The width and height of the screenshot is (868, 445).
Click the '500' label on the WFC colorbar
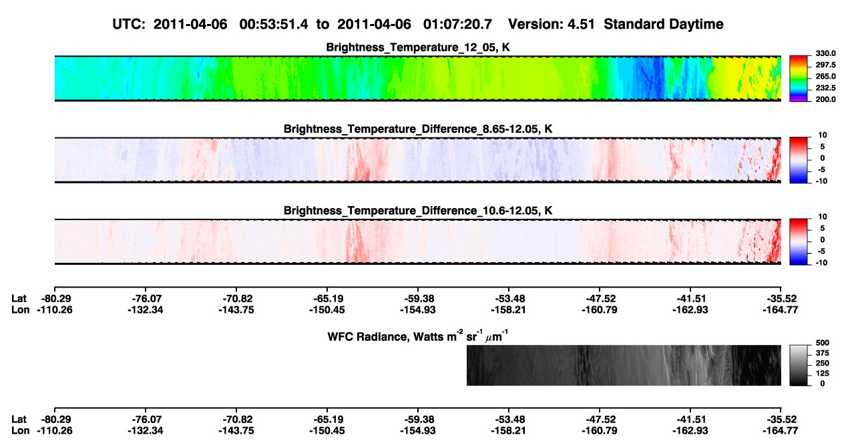coord(822,342)
